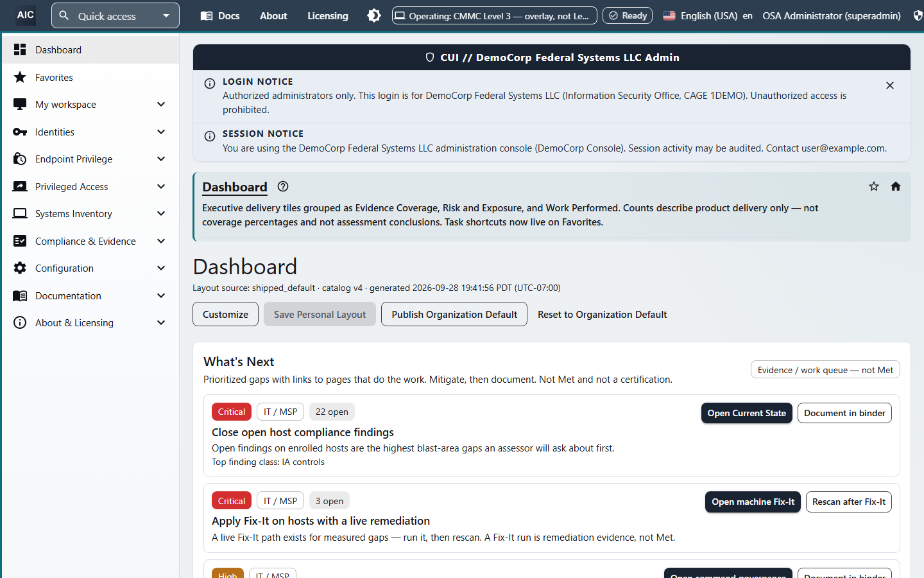Screen dimensions: 924x578
Task: Expand the Identities section chevron
Action: pyautogui.click(x=161, y=132)
